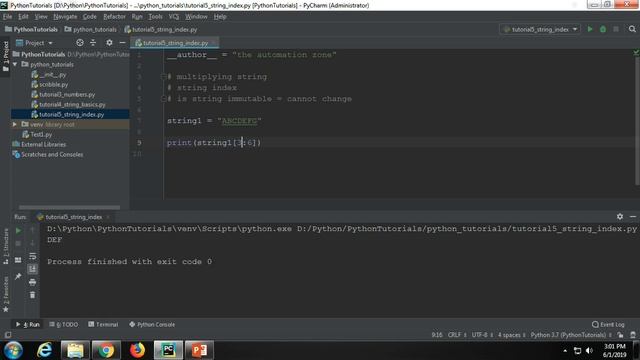
Task: Open the VCS menu
Action: click(174, 17)
